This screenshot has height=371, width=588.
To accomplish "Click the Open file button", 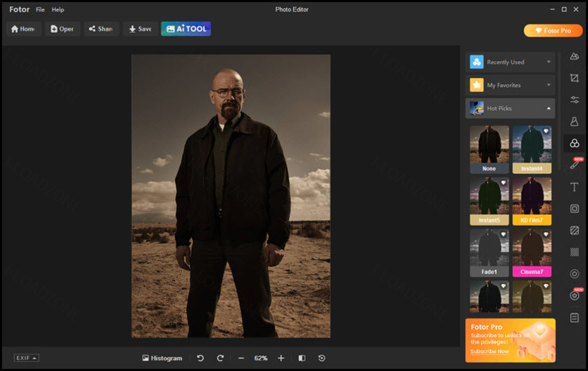I will point(62,29).
